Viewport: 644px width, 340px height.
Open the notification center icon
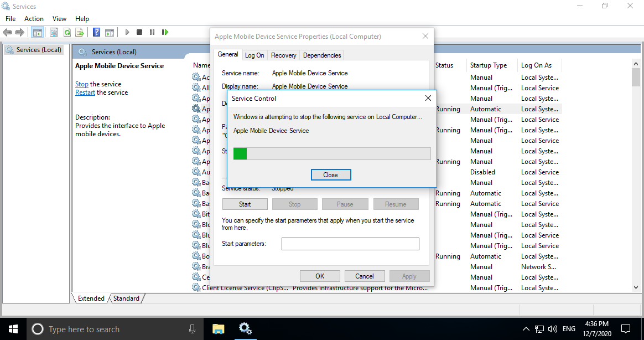click(626, 329)
